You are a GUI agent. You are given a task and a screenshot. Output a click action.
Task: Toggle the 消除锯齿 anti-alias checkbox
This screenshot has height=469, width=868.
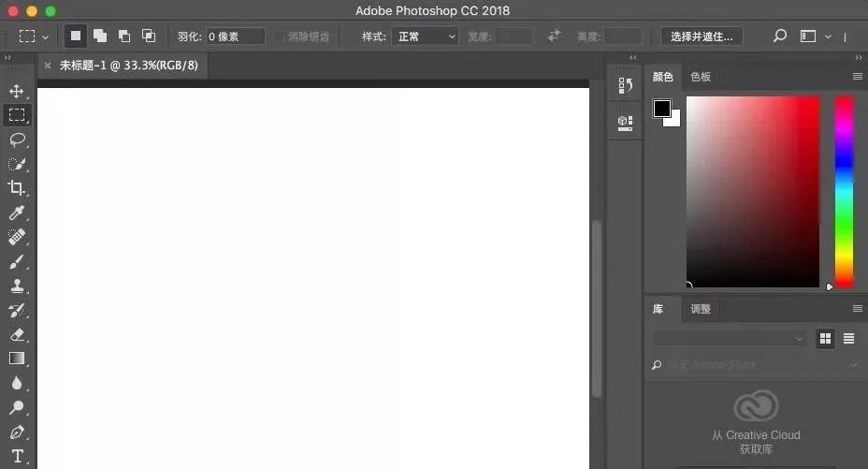280,37
